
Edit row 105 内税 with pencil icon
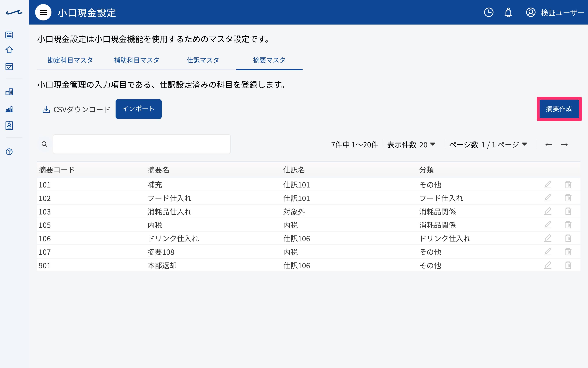[x=548, y=225]
